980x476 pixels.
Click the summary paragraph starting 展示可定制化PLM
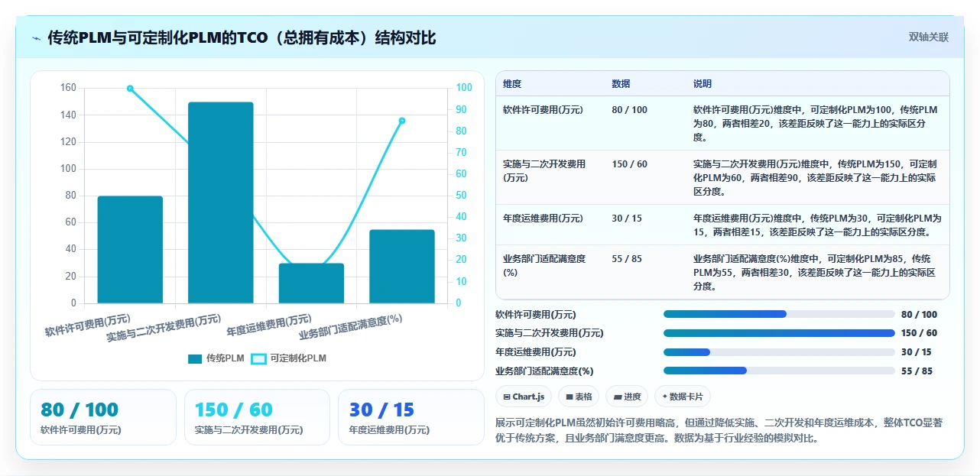(x=719, y=430)
